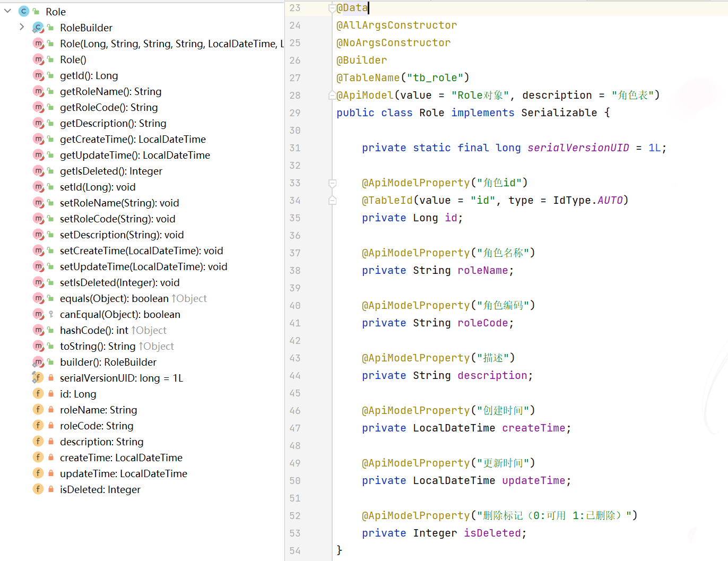This screenshot has width=728, height=561.
Task: Click method icon beside getUpdateTime()
Action: 38,155
